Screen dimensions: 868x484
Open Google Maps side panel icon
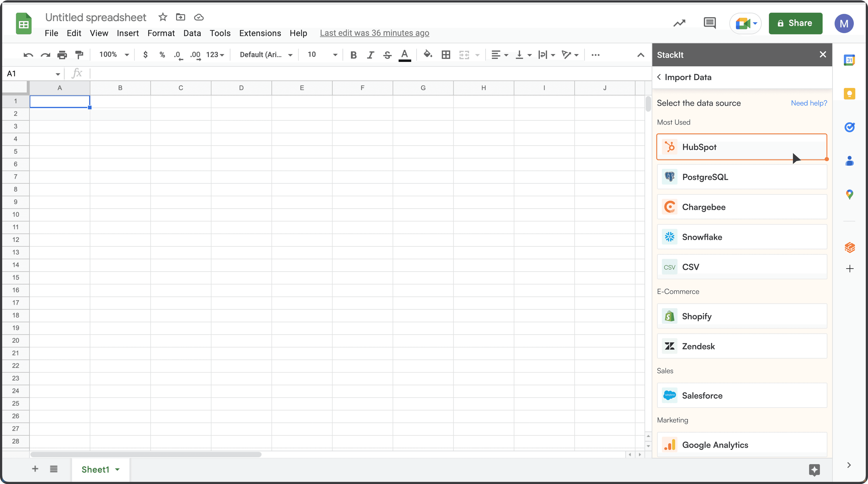[849, 194]
